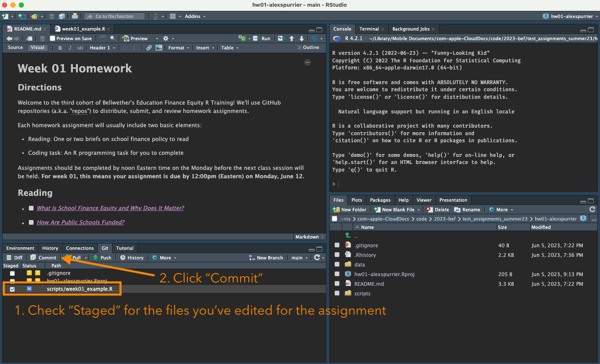This screenshot has width=600, height=364.
Task: Open the 'How Are Public Schools Funded?' link
Action: tap(80, 222)
